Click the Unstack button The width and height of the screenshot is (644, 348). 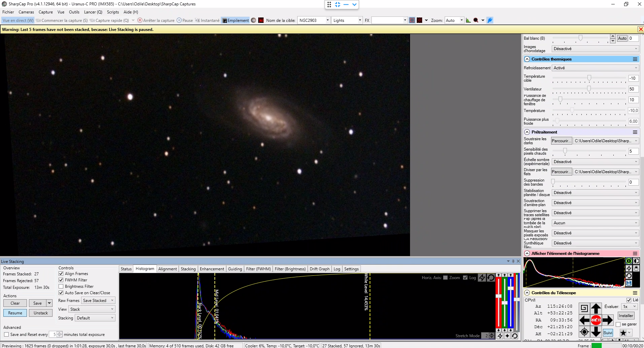coord(41,313)
